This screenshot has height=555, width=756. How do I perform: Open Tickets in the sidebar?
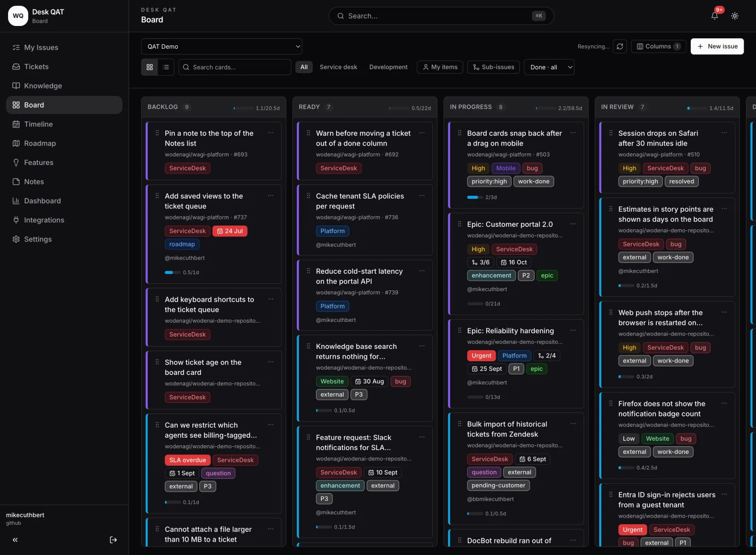click(x=64, y=67)
